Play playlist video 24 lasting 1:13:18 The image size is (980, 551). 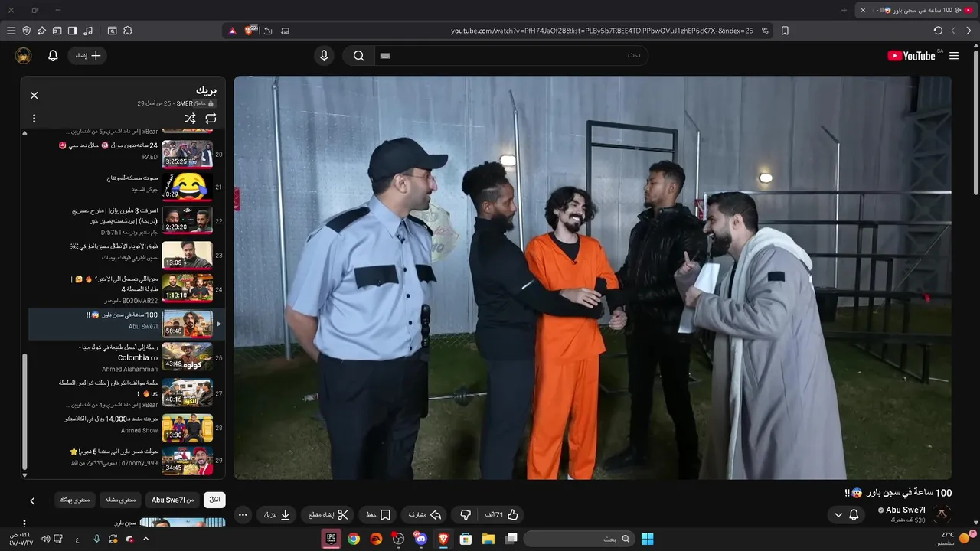[x=126, y=289]
